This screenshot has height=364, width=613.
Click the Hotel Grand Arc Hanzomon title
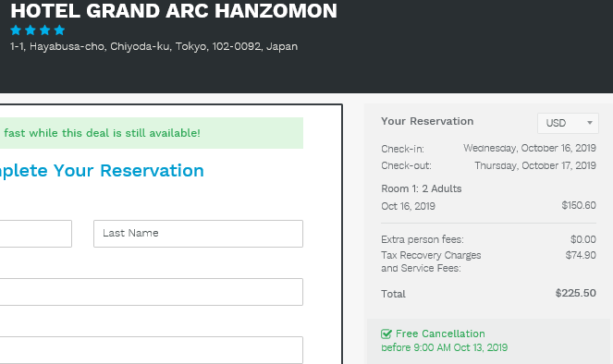174,11
